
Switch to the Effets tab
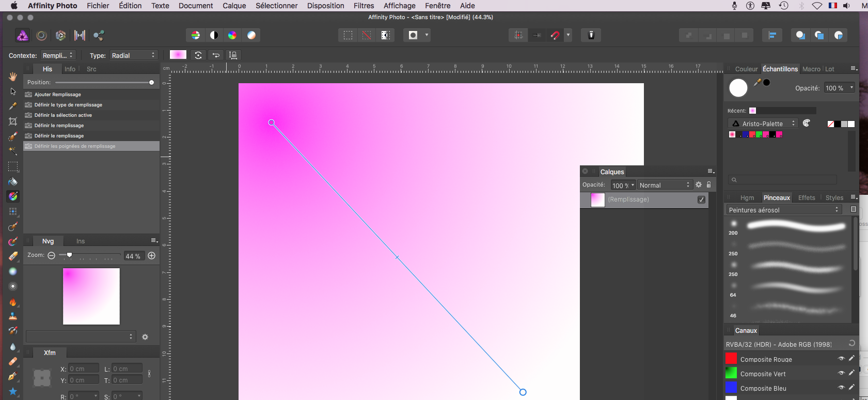coord(807,197)
